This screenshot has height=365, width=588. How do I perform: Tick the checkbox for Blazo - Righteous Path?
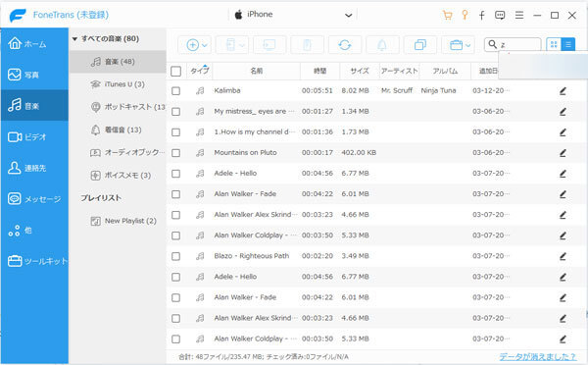click(x=175, y=256)
